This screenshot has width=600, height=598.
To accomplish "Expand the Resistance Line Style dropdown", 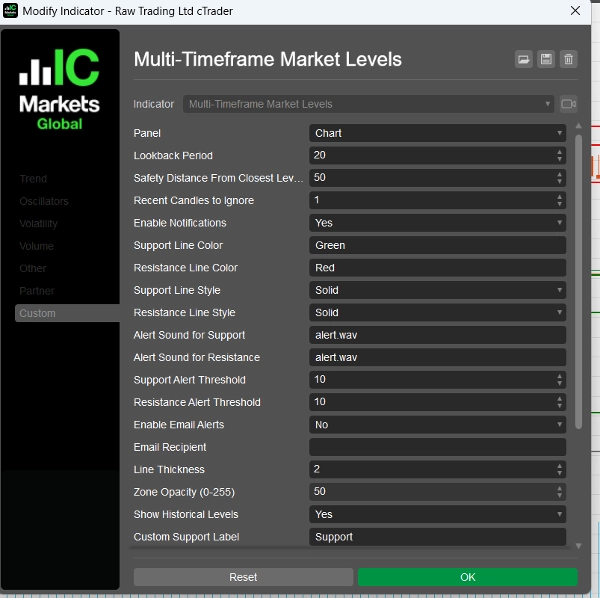I will tap(437, 313).
